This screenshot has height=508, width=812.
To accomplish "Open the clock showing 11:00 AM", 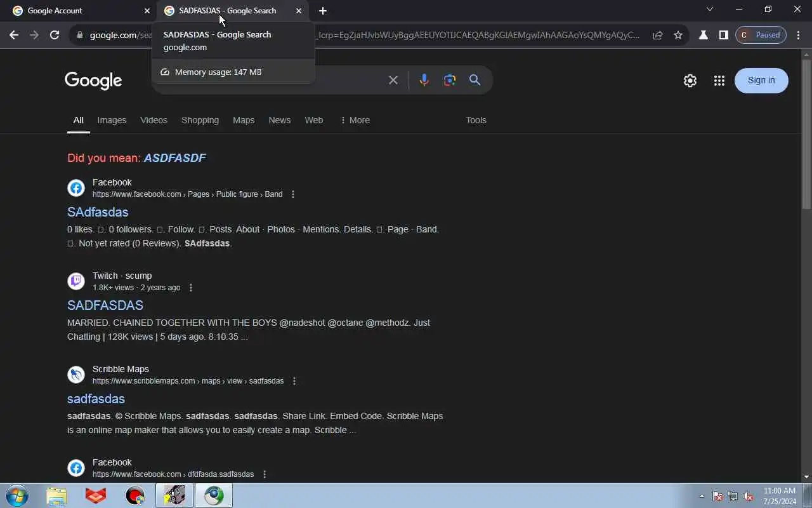I will 780,496.
